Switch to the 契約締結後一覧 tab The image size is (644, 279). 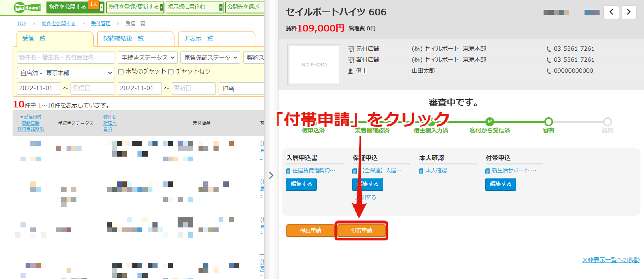(123, 39)
